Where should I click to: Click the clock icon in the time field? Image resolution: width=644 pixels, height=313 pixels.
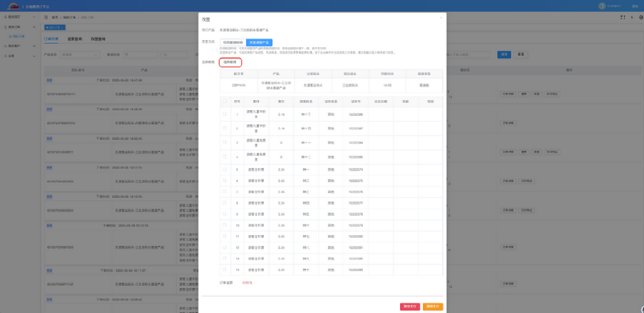(x=165, y=54)
